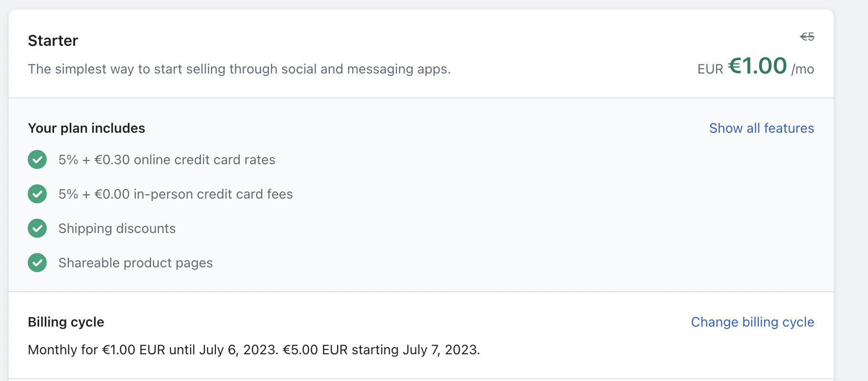This screenshot has width=868, height=381.
Task: Click the green €1.00 price
Action: pyautogui.click(x=757, y=66)
